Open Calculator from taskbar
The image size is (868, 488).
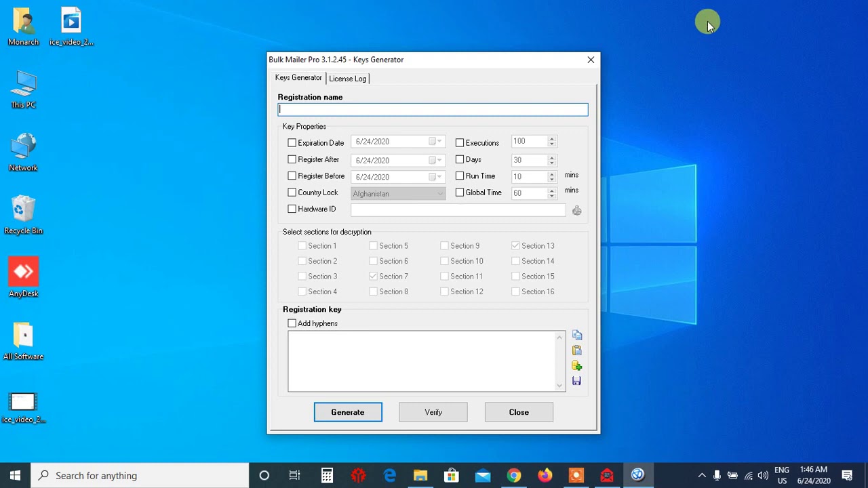327,475
